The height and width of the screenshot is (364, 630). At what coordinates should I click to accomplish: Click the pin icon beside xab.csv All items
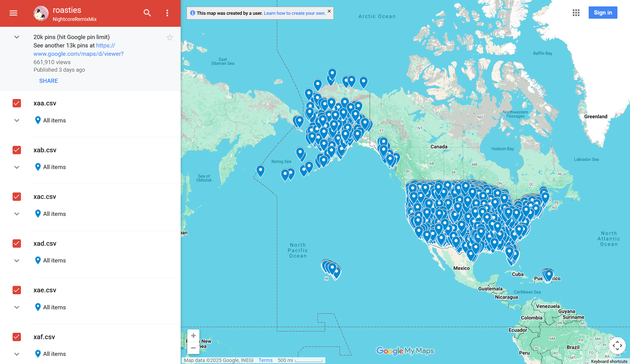click(x=38, y=167)
